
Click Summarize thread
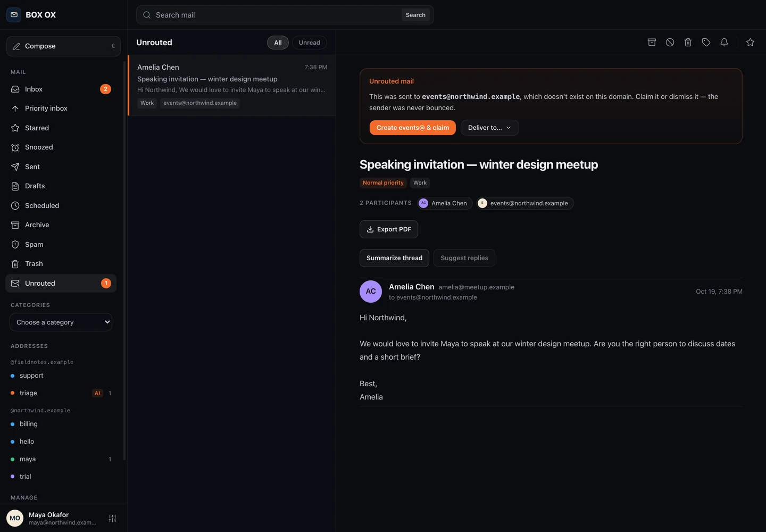[394, 258]
